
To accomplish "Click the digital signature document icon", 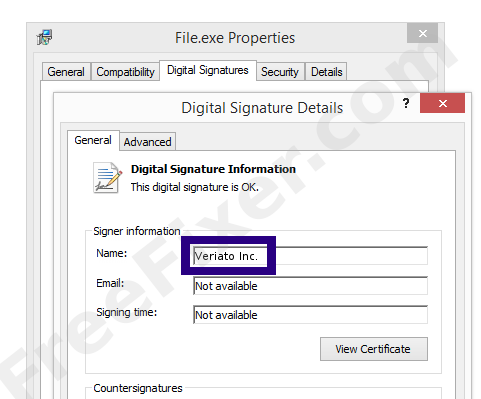I will coord(107,178).
